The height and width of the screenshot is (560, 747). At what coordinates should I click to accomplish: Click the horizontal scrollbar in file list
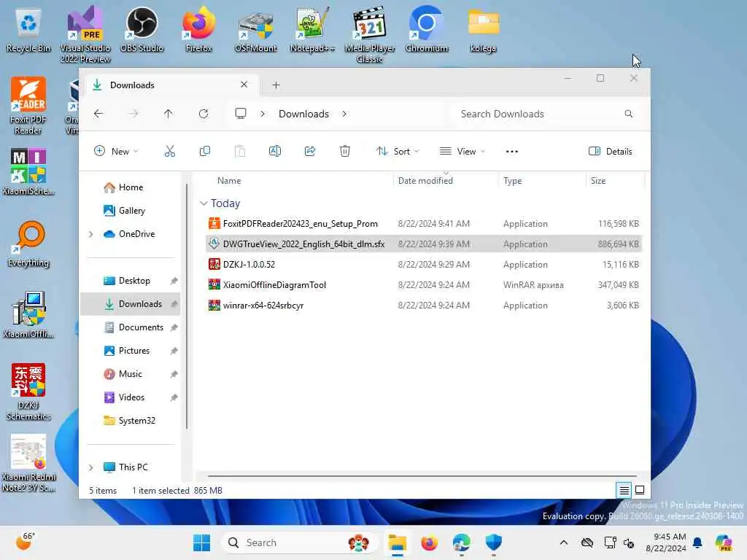[x=422, y=475]
